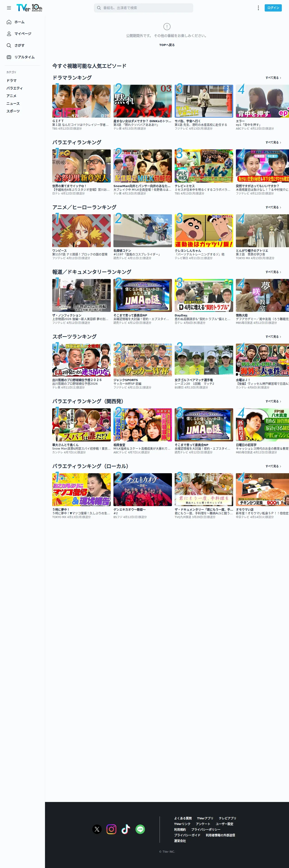This screenshot has height=868, width=289.
Task: Open the Instagram social icon
Action: 111,829
